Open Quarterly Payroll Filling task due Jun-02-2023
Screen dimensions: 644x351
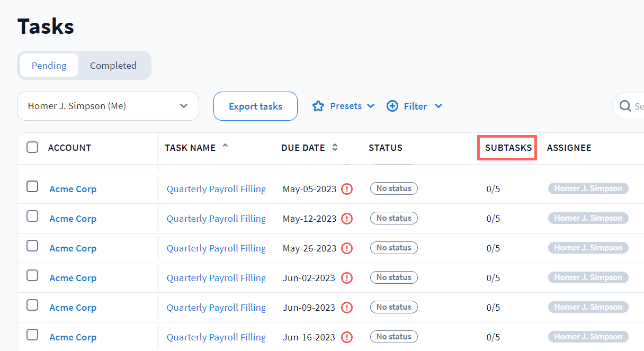click(216, 278)
